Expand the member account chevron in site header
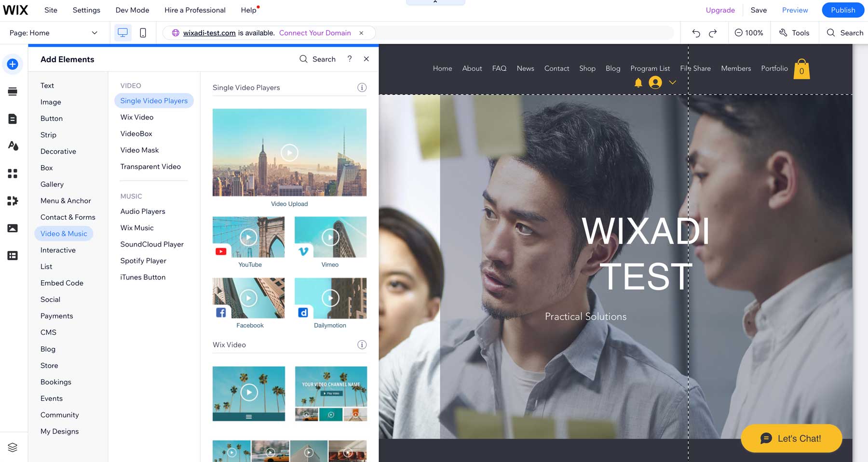Viewport: 868px width, 462px height. coord(673,82)
